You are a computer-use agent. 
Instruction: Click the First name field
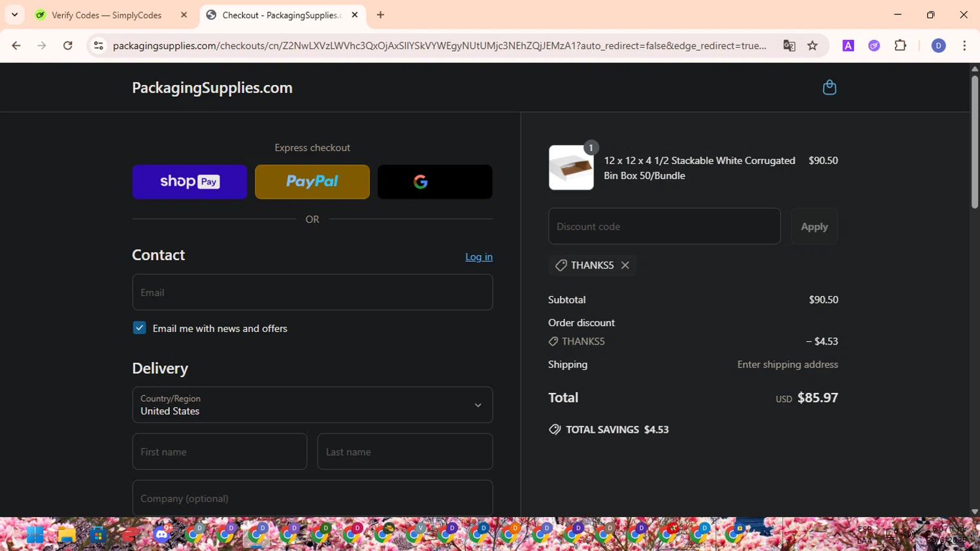[x=220, y=452]
